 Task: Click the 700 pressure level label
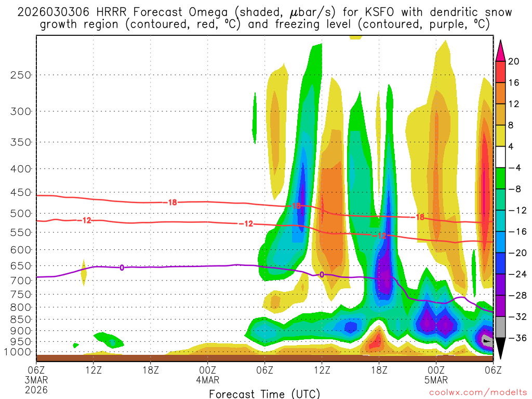[x=21, y=281]
